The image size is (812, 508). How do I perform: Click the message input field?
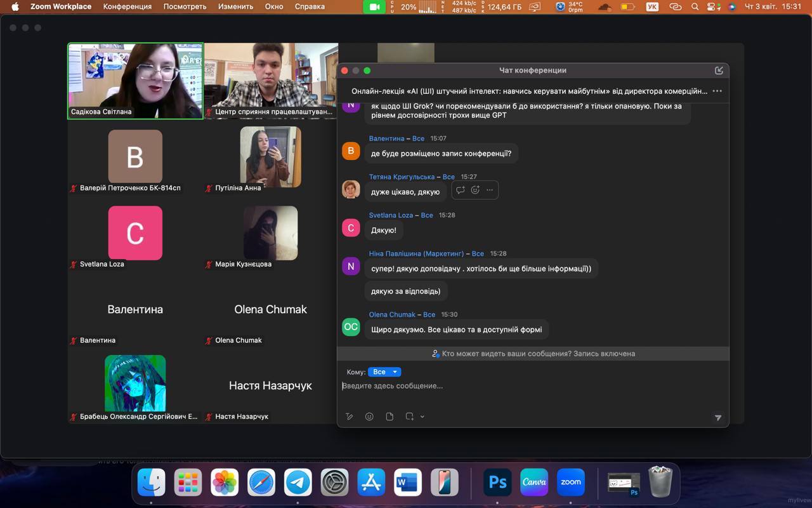tap(527, 385)
